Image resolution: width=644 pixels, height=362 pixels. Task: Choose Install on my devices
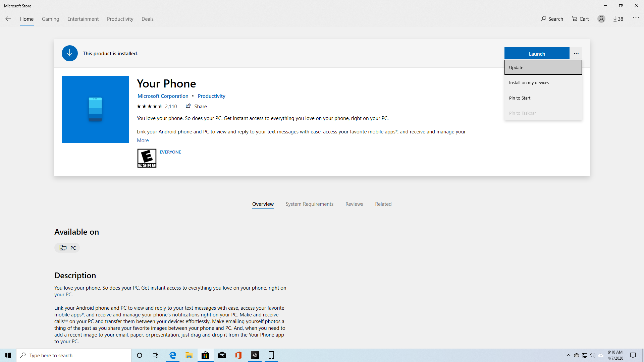tap(543, 82)
